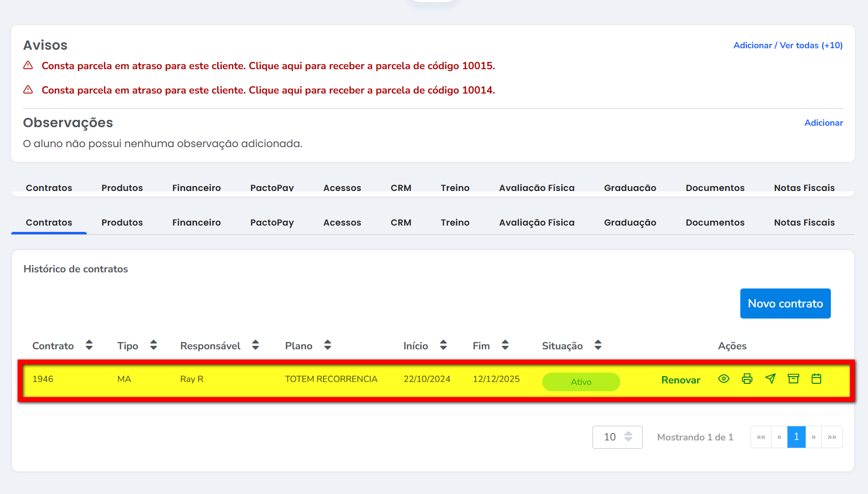Image resolution: width=868 pixels, height=494 pixels.
Task: Open the calendar icon for contract 1946
Action: click(816, 379)
